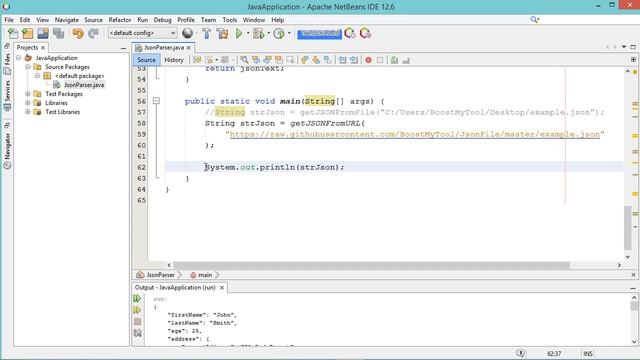Stop the running process in the Output panel
The image size is (640, 360).
pyautogui.click(x=138, y=322)
